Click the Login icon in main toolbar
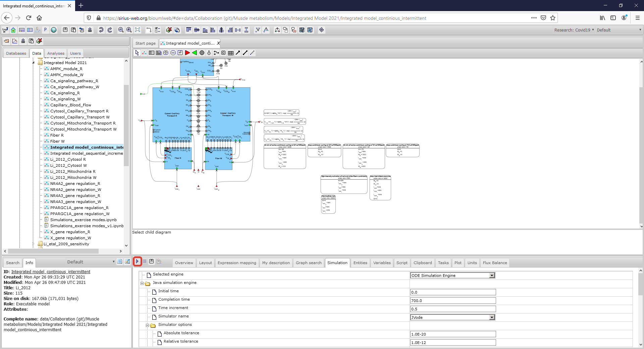 (5, 30)
